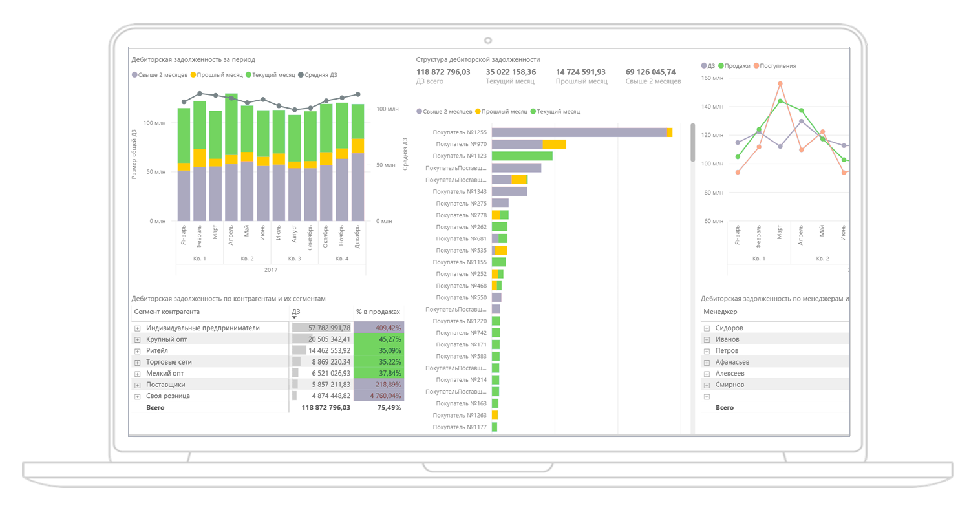Screen dimensions: 980x508
Task: Click Покупатель №1220 label
Action: (x=460, y=321)
